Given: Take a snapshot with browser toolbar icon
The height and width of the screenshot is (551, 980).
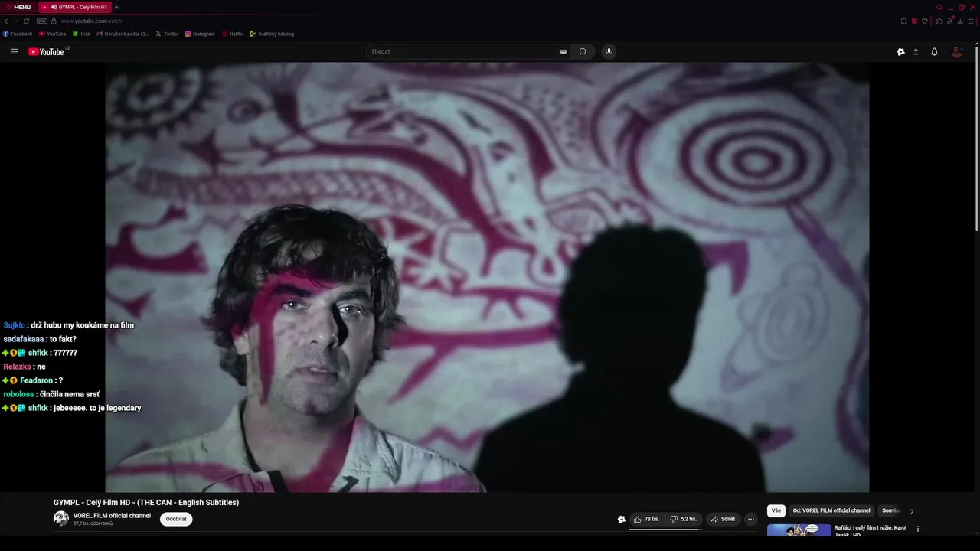Looking at the screenshot, I should coord(903,21).
